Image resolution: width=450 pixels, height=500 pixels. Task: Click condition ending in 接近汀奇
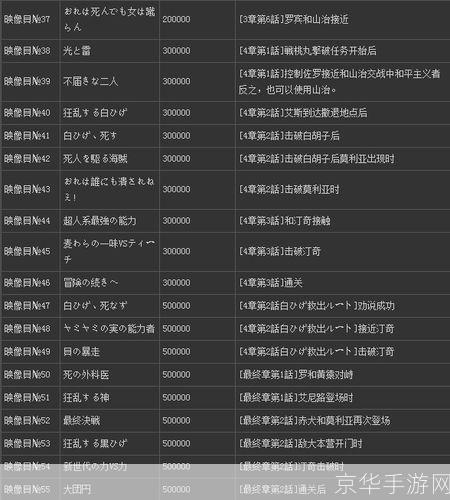(317, 329)
